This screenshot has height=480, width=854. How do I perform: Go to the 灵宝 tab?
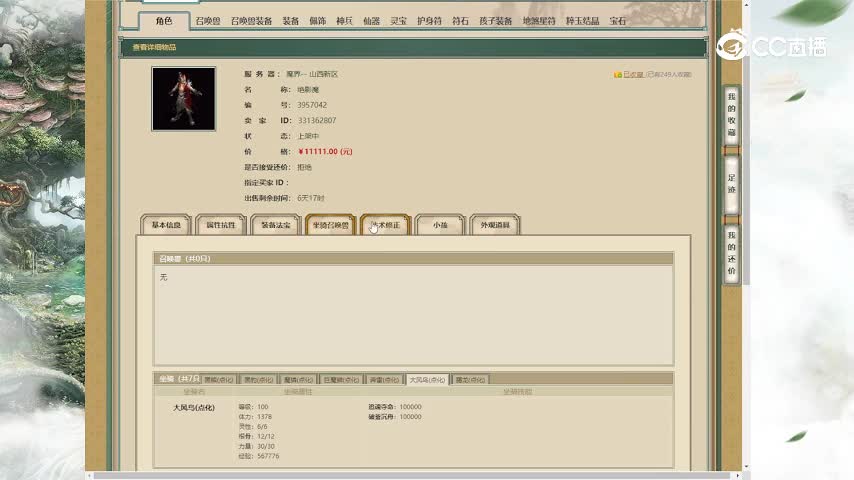(x=398, y=21)
